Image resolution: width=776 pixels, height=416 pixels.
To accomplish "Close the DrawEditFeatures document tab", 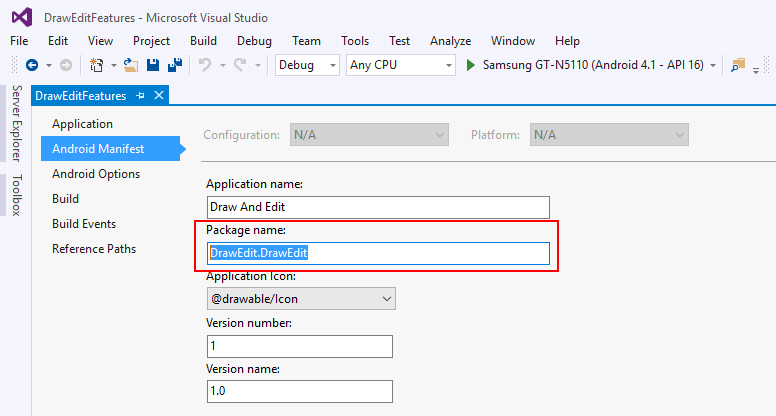I will pos(159,95).
